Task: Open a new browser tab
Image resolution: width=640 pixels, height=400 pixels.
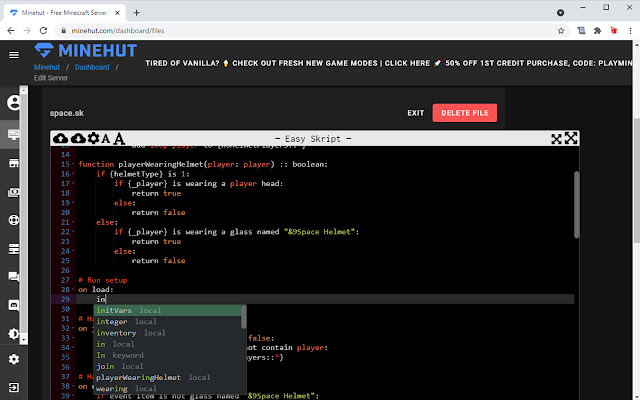Action: 136,13
